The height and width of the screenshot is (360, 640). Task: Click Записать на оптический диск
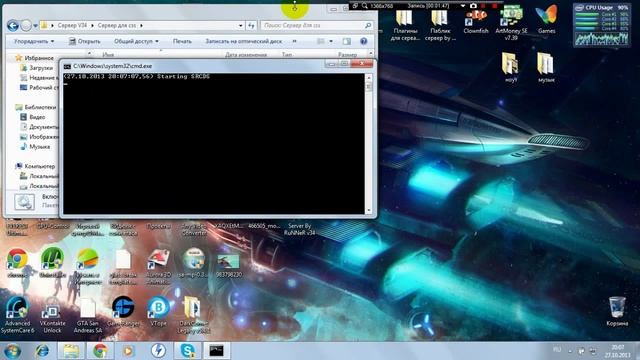coord(243,41)
